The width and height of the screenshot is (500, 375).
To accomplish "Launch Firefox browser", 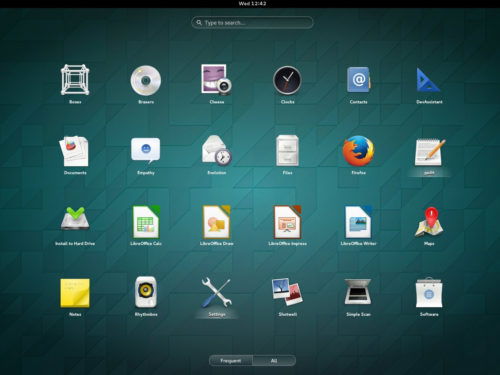I will [358, 151].
